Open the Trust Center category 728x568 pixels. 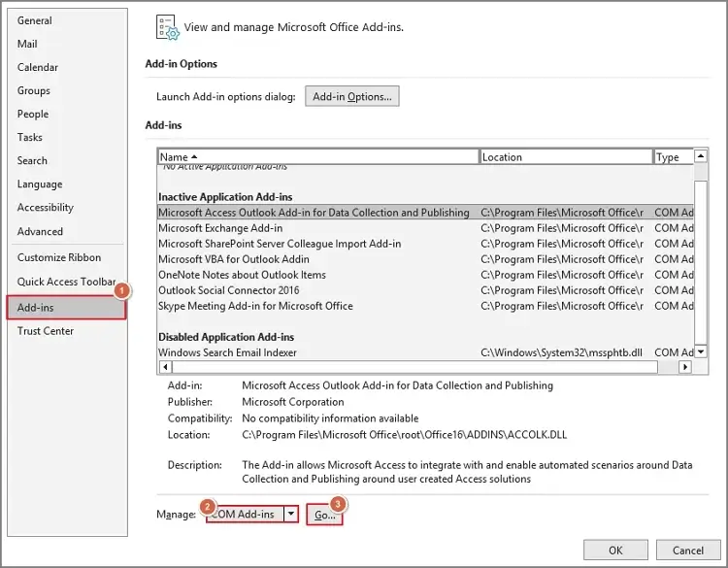45,331
